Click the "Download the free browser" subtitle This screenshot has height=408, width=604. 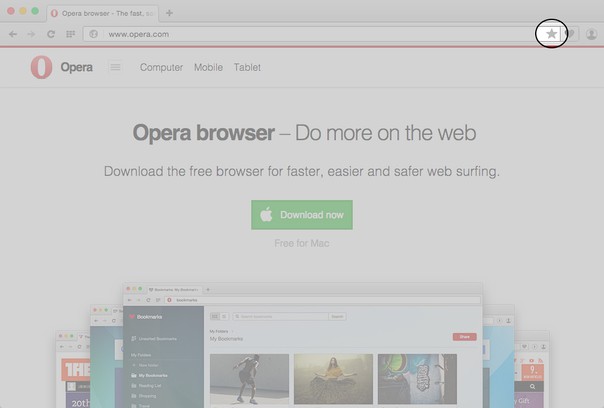click(302, 171)
